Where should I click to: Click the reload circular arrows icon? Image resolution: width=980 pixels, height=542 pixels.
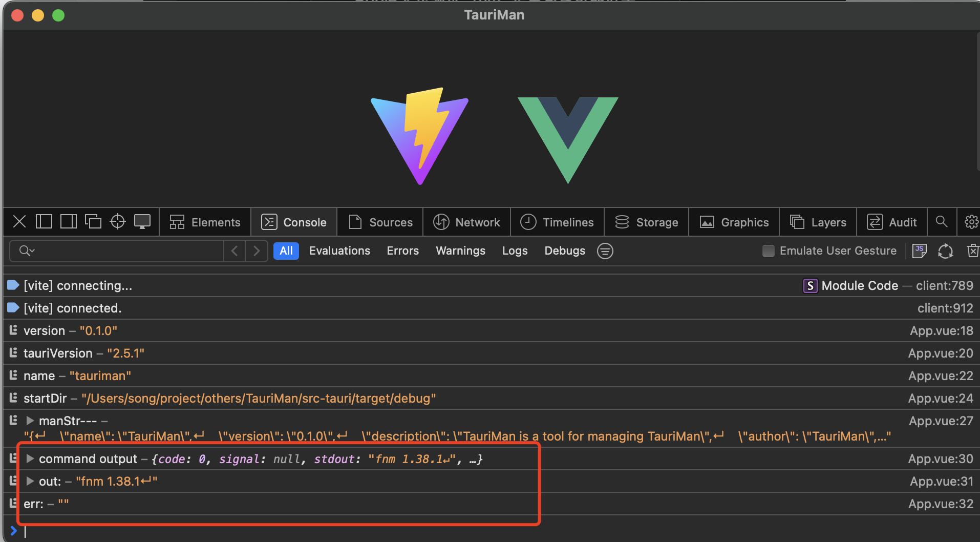946,251
